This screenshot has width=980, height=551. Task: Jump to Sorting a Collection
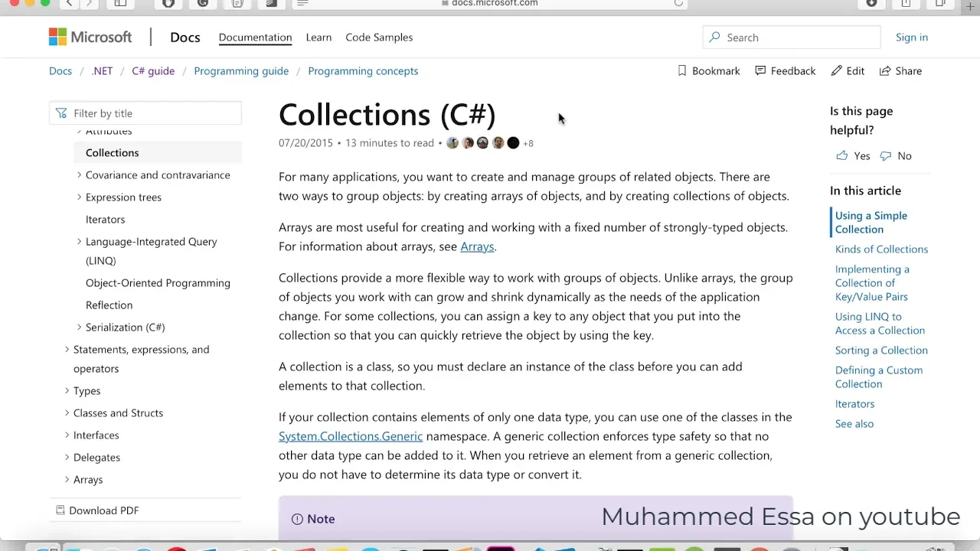[x=881, y=350]
